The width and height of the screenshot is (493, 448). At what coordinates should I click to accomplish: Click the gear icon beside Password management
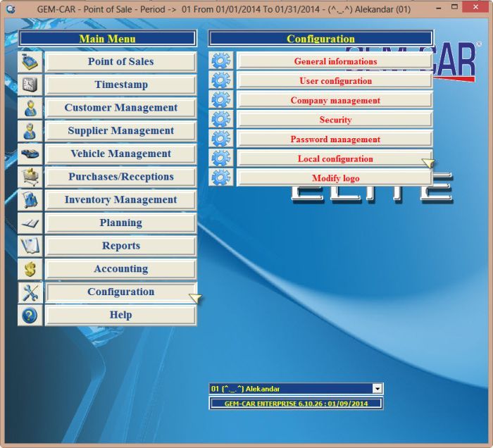[x=220, y=139]
